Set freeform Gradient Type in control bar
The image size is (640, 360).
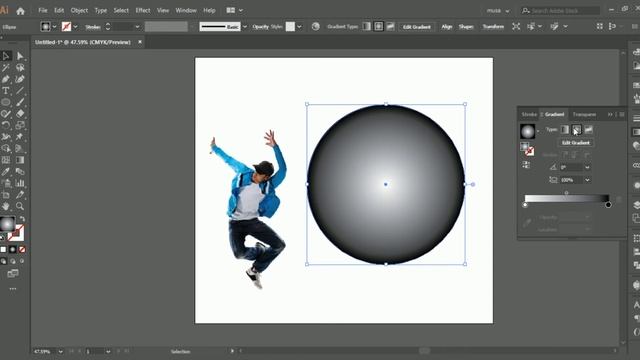[391, 27]
